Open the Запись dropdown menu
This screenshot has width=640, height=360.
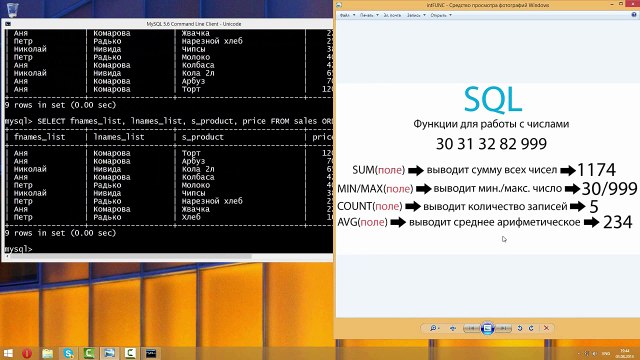click(x=416, y=15)
